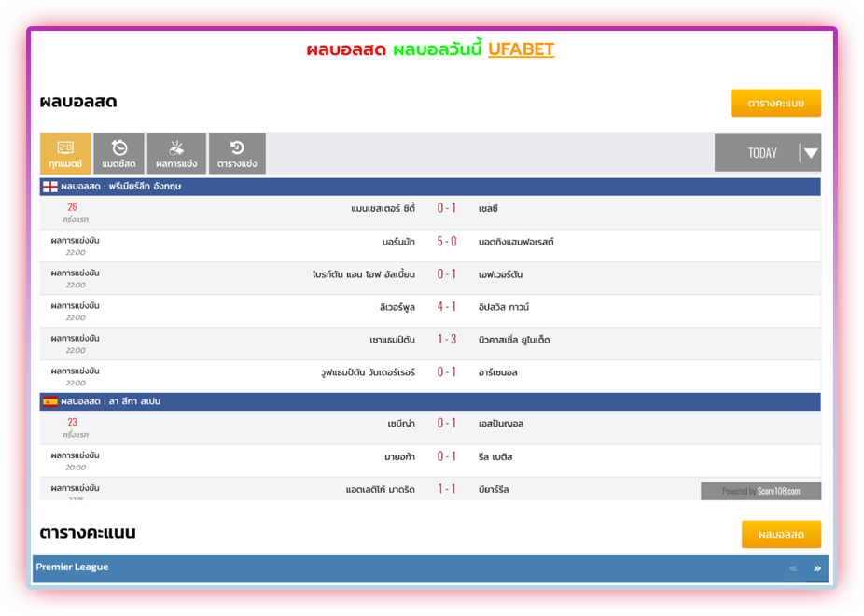This screenshot has height=616, width=864.
Task: Click the นิวคาสเซิ่ล ยูไนเต็ด team name
Action: [x=514, y=340]
